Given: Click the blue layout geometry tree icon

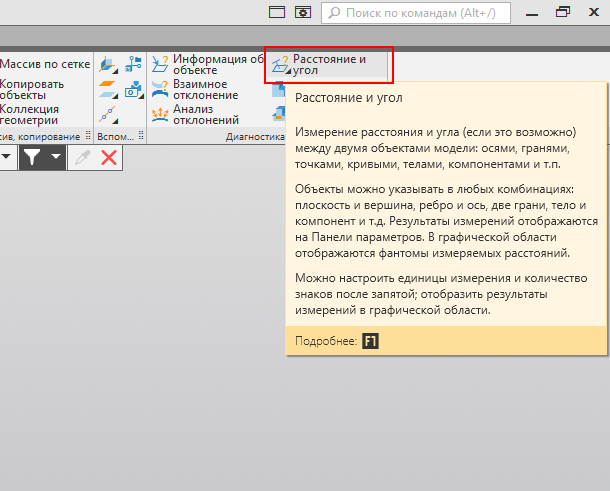Looking at the screenshot, I should click(133, 64).
